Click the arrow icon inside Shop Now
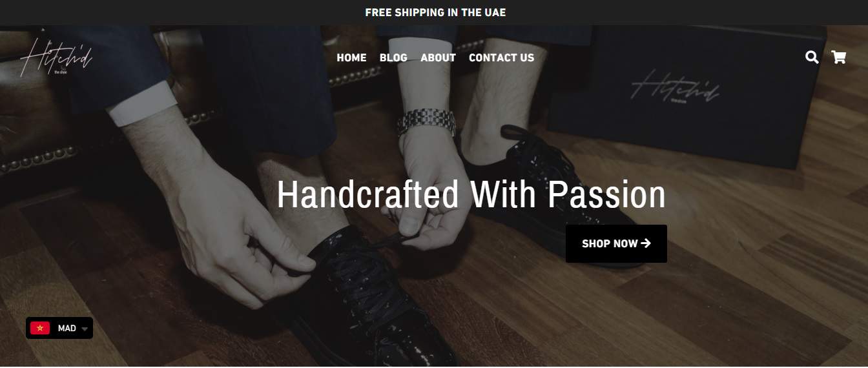Viewport: 868px width, 368px height. click(x=646, y=243)
